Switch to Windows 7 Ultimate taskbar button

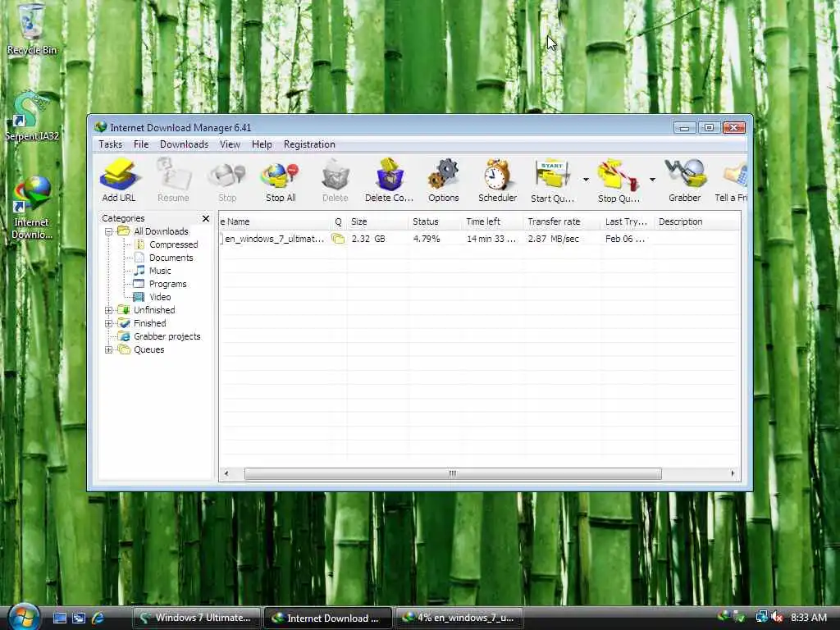coord(196,619)
